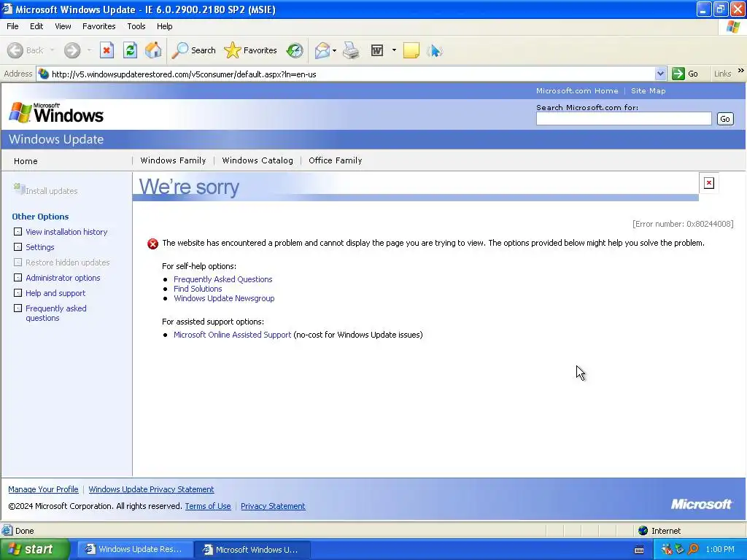Open the Forward button history dropdown
Viewport: 747px width, 560px height.
89,50
